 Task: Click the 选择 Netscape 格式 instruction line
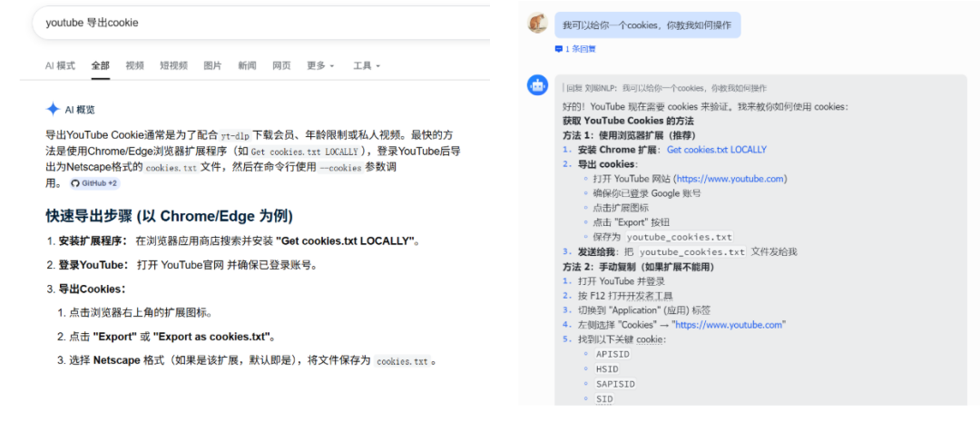click(252, 360)
